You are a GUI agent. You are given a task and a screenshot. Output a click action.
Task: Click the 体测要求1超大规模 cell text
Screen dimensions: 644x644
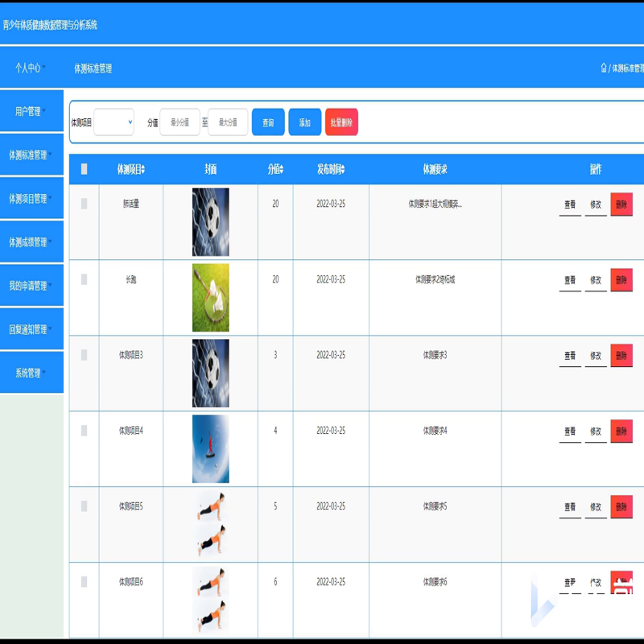click(x=435, y=204)
